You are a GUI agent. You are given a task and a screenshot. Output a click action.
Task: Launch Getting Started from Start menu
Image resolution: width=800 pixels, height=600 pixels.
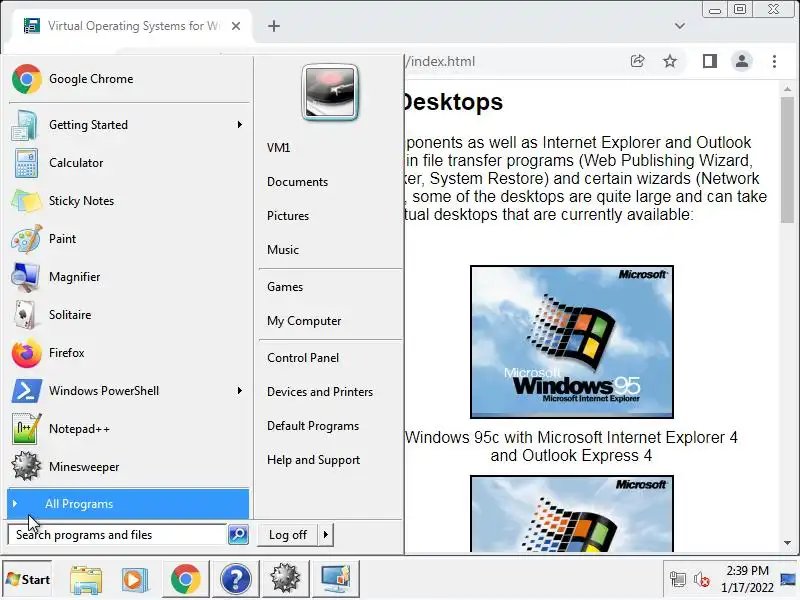pyautogui.click(x=128, y=125)
